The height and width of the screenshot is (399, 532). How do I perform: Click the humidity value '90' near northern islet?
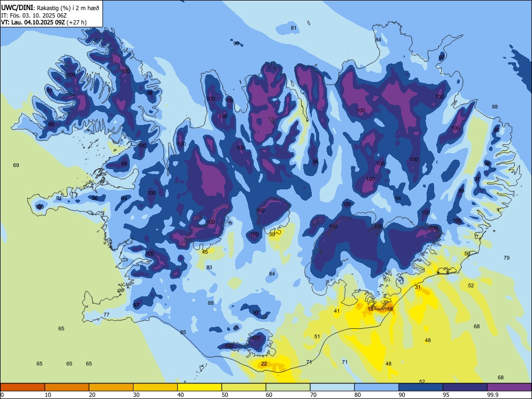point(237,44)
